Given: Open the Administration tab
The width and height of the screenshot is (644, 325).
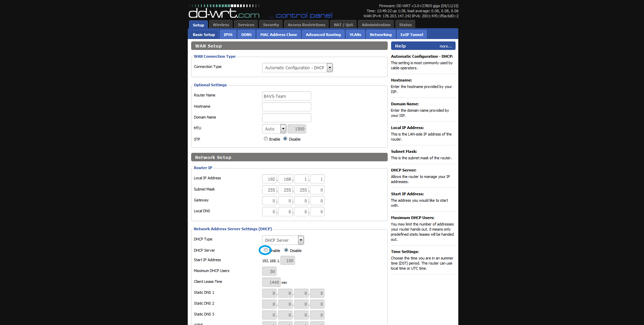Looking at the screenshot, I should [376, 25].
